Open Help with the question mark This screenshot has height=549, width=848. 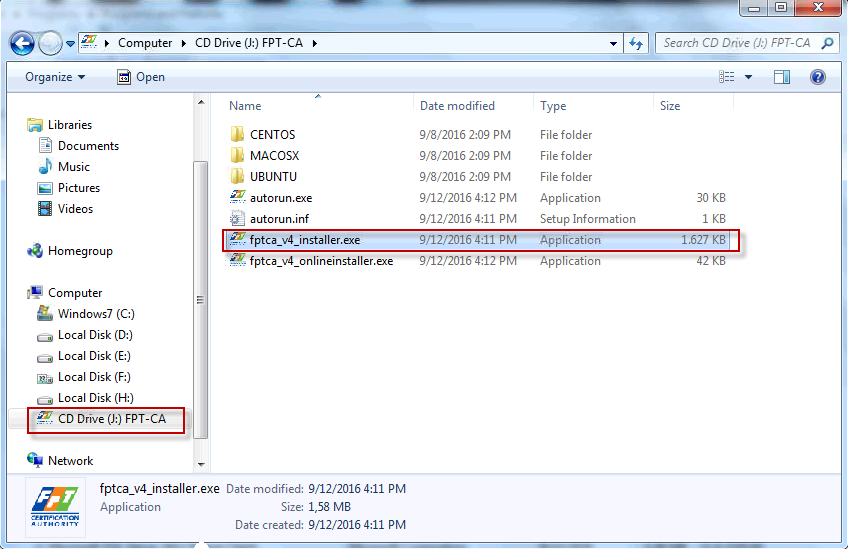click(x=818, y=77)
